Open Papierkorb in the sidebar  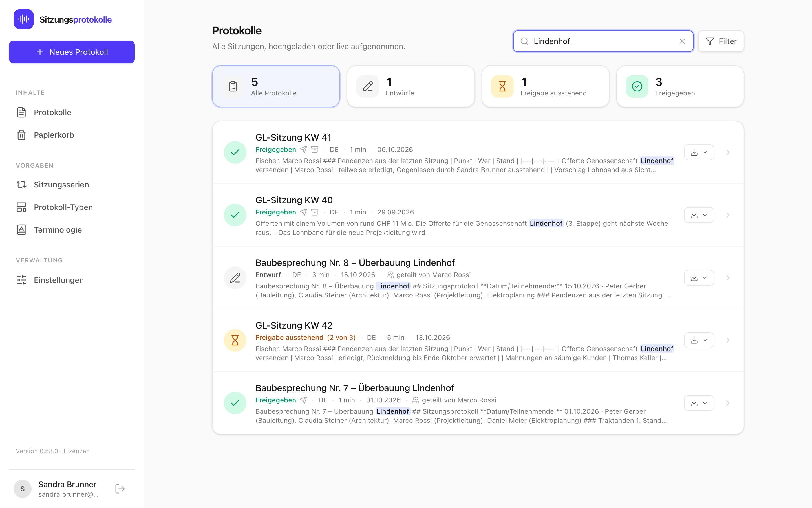point(72,135)
